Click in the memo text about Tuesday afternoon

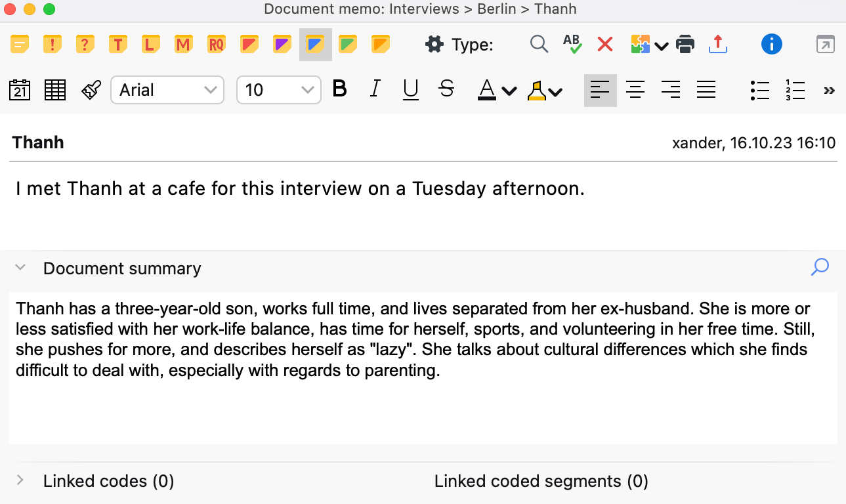coord(300,189)
